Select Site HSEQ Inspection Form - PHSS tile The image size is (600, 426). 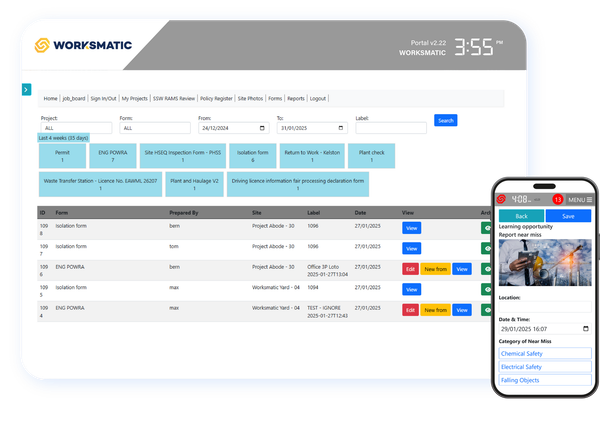click(x=183, y=156)
